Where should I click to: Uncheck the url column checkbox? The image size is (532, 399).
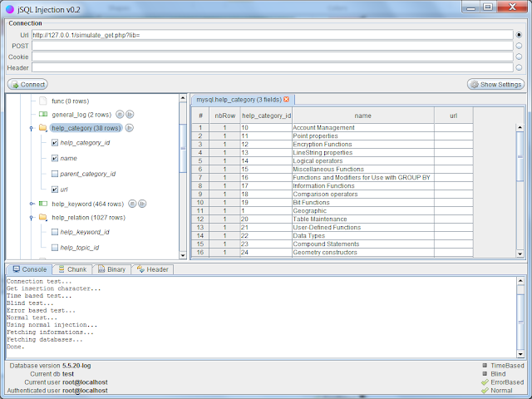[x=55, y=190]
